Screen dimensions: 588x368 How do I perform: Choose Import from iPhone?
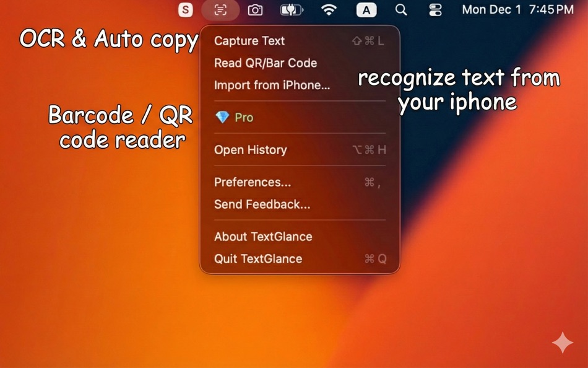272,85
